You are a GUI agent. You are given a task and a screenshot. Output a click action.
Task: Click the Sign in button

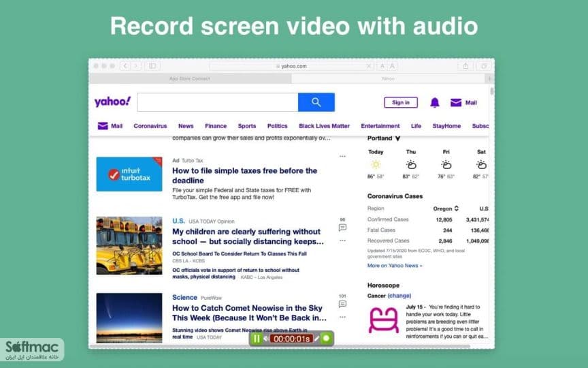click(x=400, y=102)
